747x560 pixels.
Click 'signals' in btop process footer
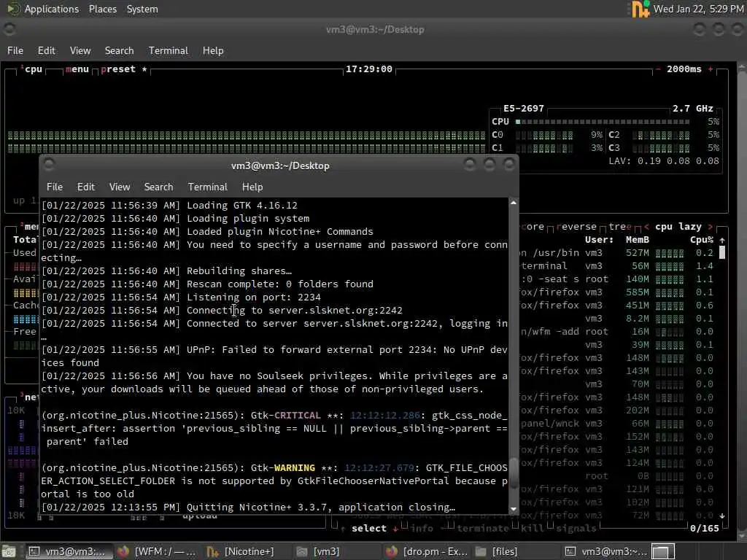(x=576, y=528)
